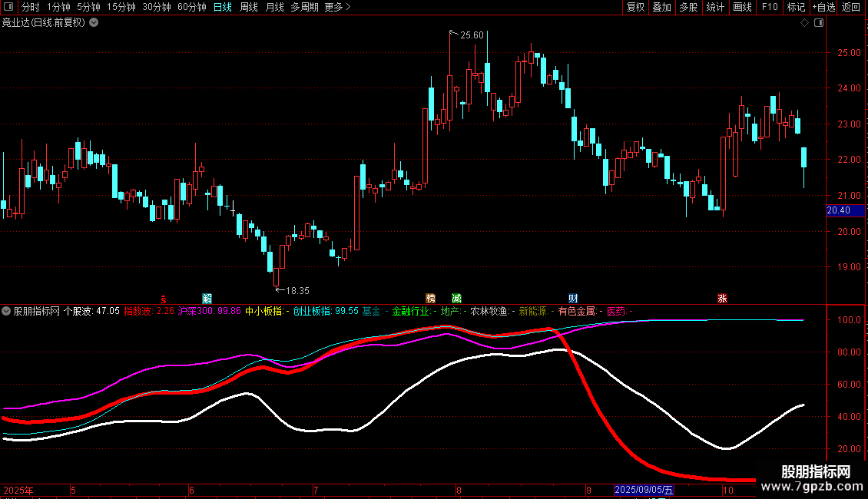Select the 60分钟 period tab
868x499 pixels.
[191, 8]
